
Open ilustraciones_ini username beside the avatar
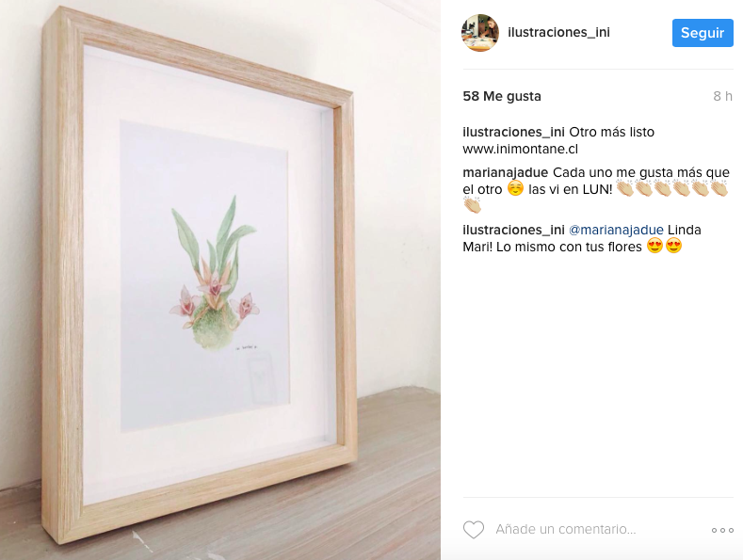point(558,32)
